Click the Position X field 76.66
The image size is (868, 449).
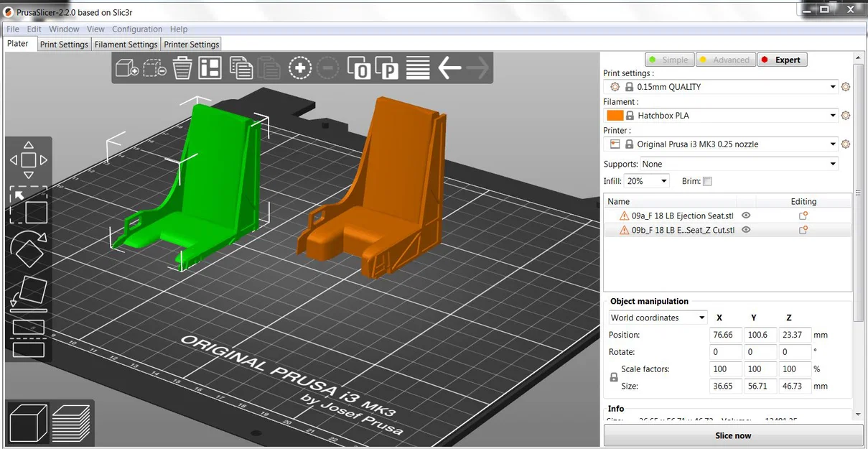tap(725, 335)
